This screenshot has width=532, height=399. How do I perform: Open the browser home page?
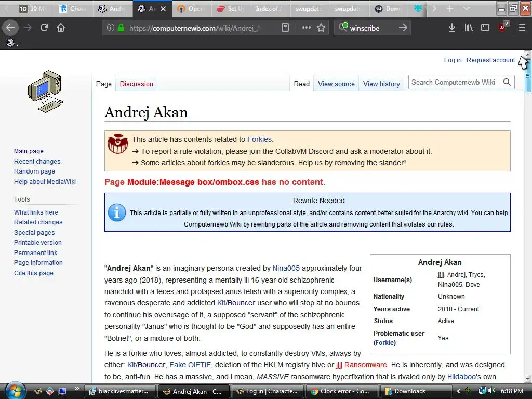pyautogui.click(x=61, y=28)
